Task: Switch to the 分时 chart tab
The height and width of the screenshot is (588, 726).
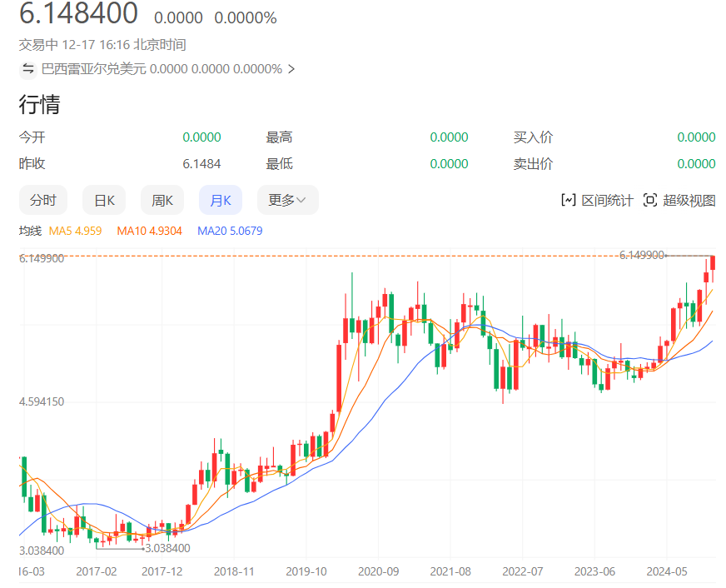Action: [x=43, y=200]
